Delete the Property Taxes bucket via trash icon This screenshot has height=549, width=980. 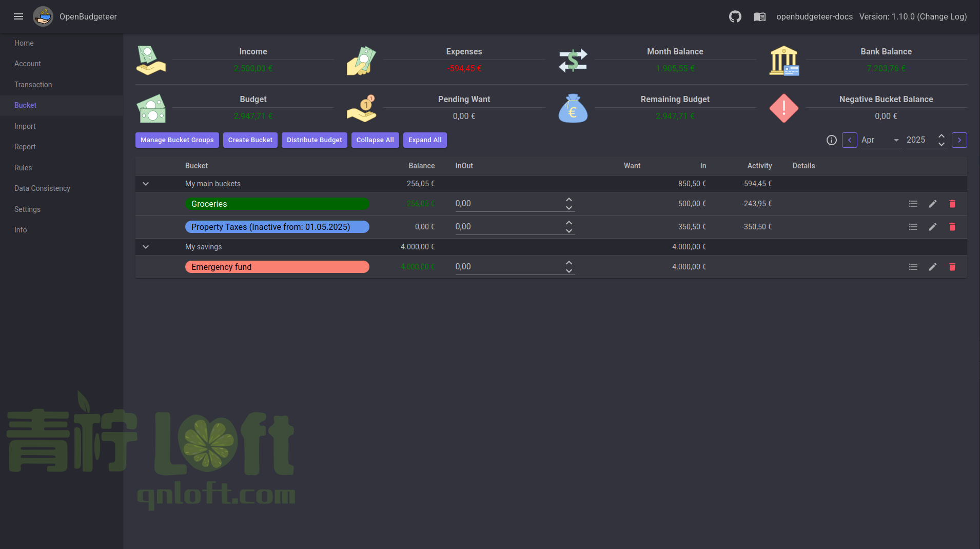coord(952,226)
